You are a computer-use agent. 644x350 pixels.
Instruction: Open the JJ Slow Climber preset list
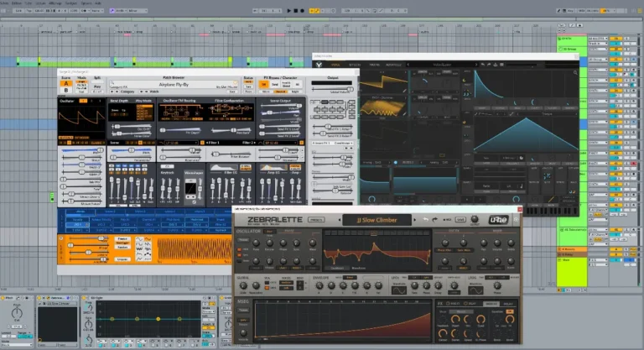377,220
